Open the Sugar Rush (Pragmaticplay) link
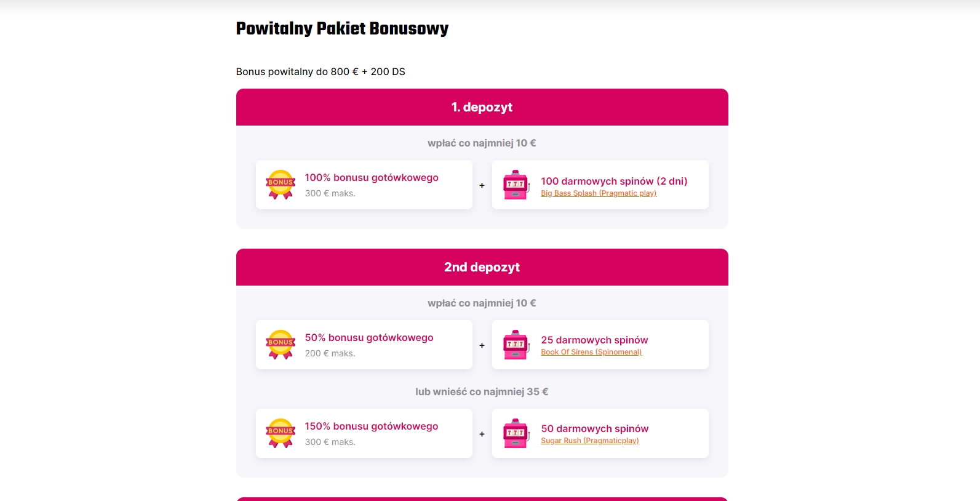This screenshot has height=501, width=980. tap(590, 441)
